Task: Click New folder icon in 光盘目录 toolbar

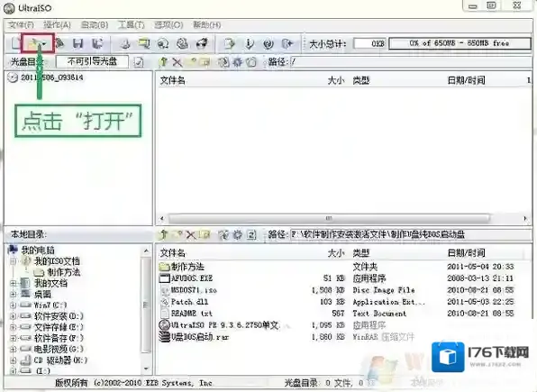Action: pos(192,62)
